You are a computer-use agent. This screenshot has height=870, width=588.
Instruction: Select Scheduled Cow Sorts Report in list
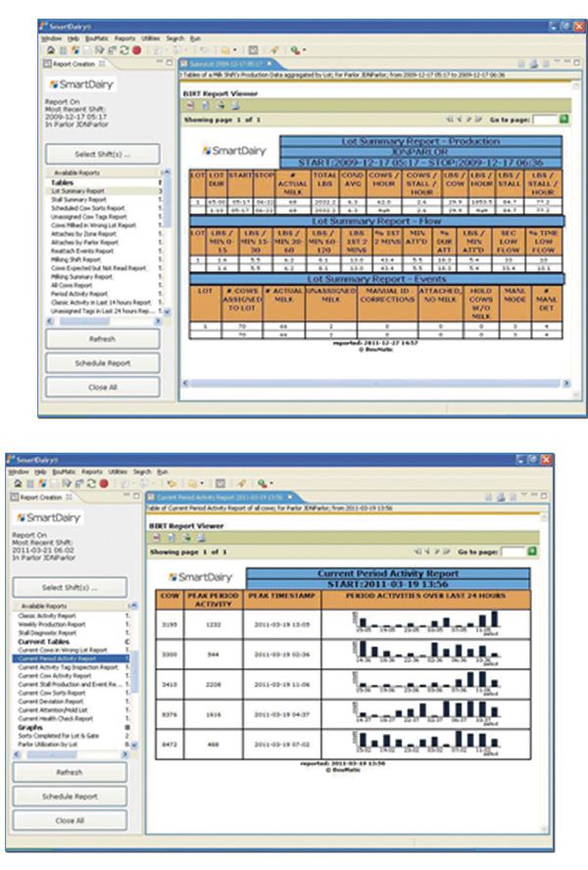click(x=88, y=208)
